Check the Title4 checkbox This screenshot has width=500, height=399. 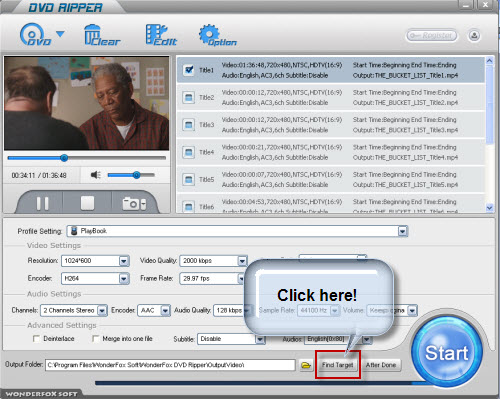[189, 152]
